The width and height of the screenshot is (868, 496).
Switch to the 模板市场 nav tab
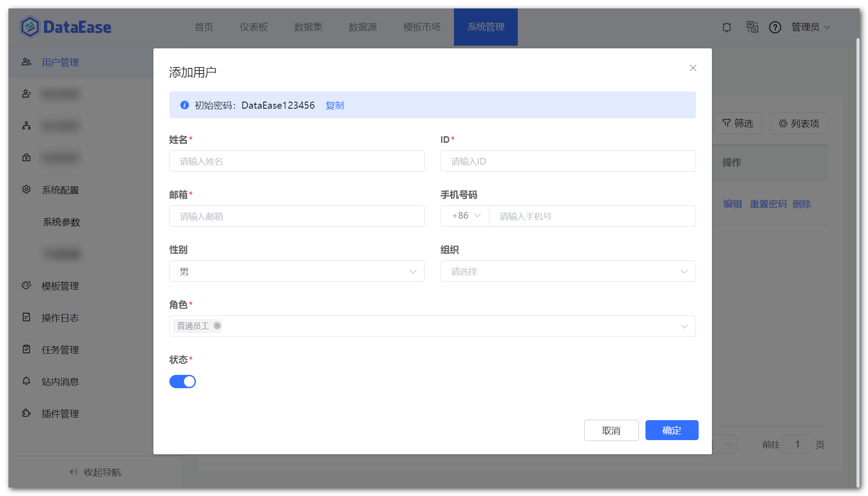point(421,27)
